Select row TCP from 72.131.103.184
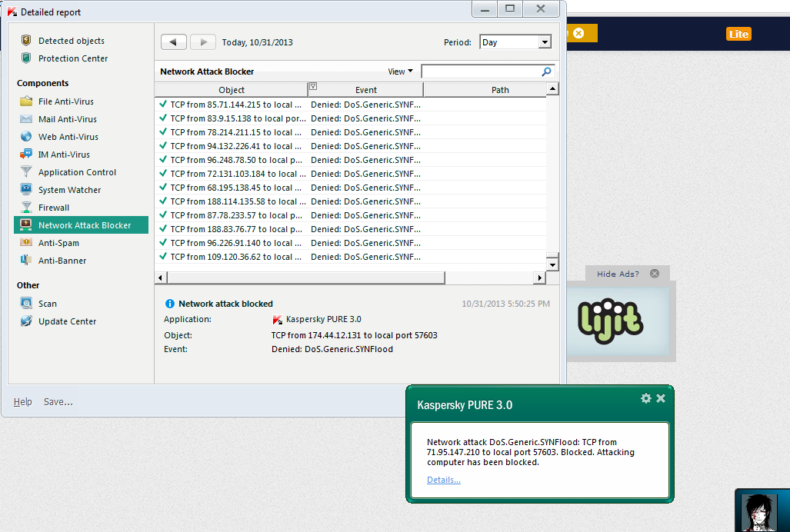The height and width of the screenshot is (532, 790). click(x=351, y=174)
